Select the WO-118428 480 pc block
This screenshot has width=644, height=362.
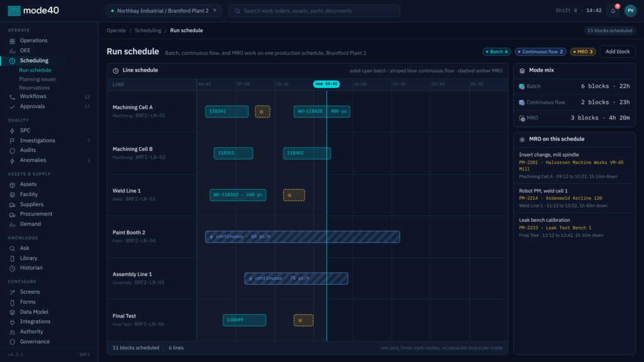[x=322, y=112]
